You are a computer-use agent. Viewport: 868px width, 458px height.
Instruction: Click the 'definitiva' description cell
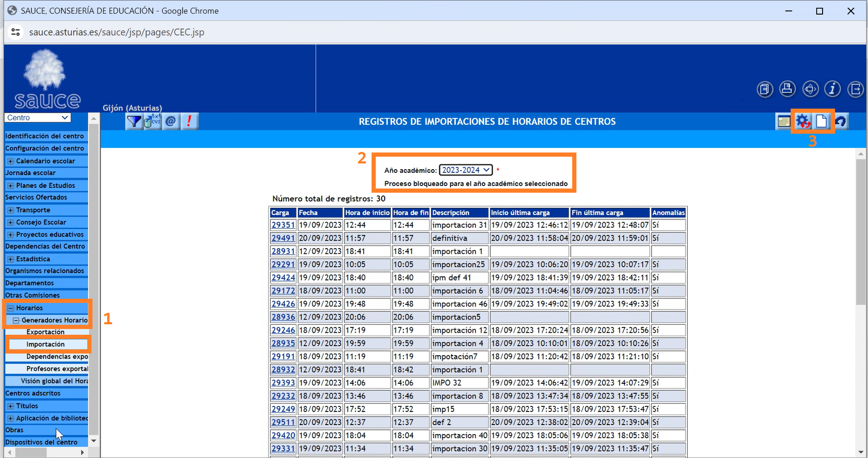(x=459, y=238)
